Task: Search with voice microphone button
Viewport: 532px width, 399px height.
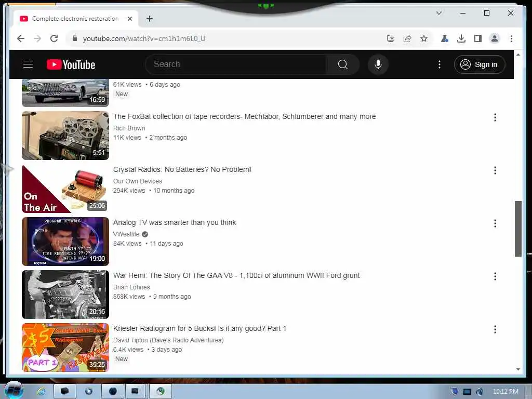Action: [378, 64]
